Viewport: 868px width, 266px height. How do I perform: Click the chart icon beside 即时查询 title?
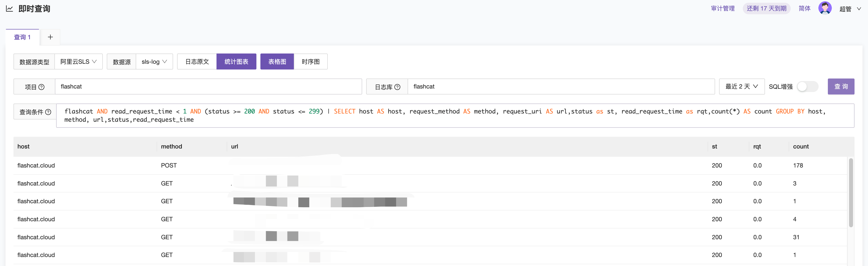click(9, 9)
